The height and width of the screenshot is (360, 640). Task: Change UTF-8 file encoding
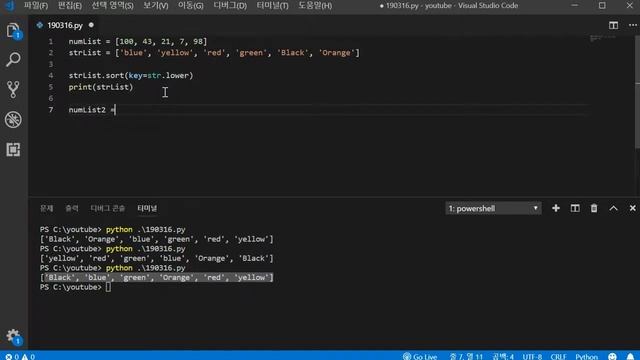tap(532, 356)
